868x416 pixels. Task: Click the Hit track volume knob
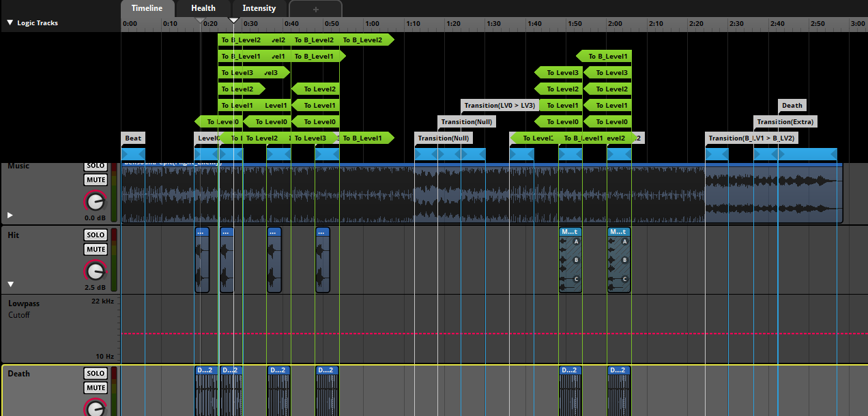coord(96,272)
